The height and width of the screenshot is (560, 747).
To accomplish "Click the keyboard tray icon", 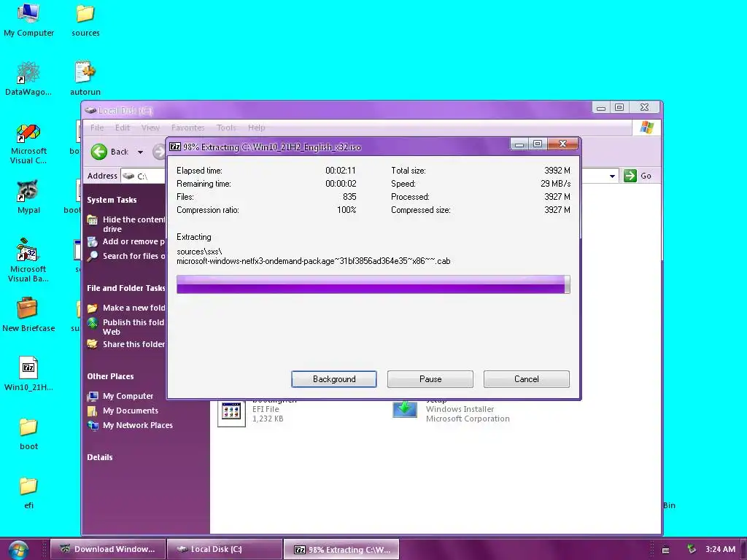I will point(665,550).
